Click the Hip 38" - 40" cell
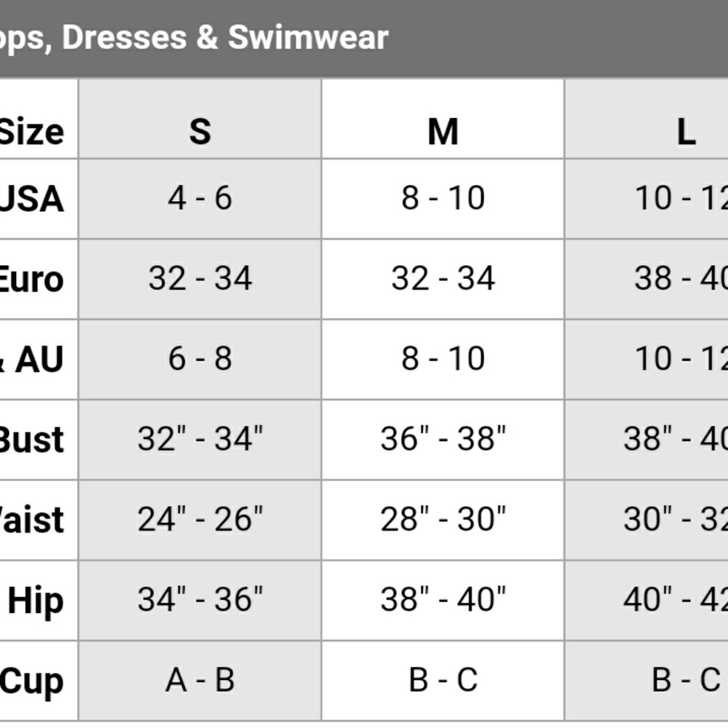 point(443,600)
